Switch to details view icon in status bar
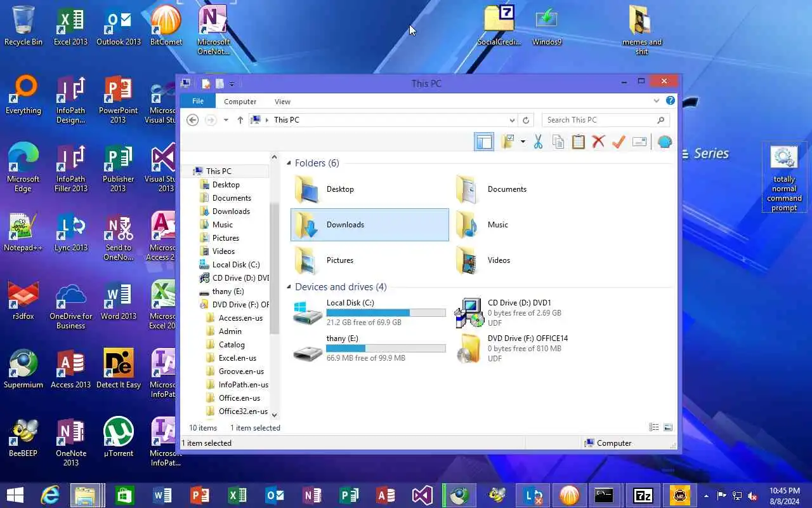The height and width of the screenshot is (508, 812). [x=654, y=428]
